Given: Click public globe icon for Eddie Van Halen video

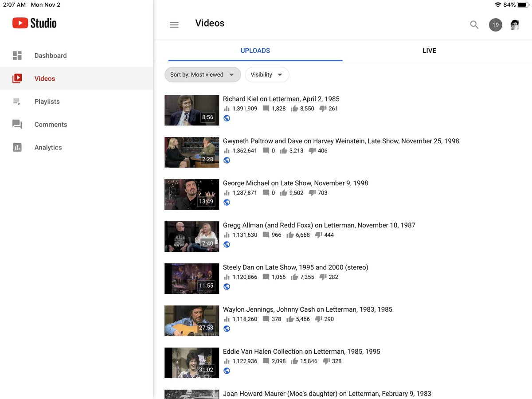Looking at the screenshot, I should [227, 371].
